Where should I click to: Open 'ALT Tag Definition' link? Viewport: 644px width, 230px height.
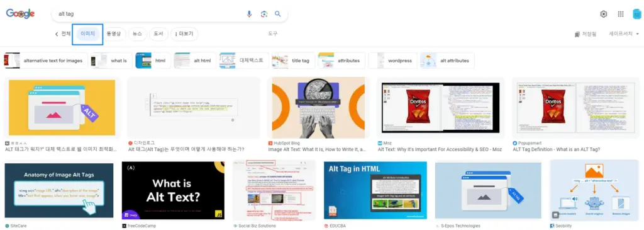pos(557,149)
